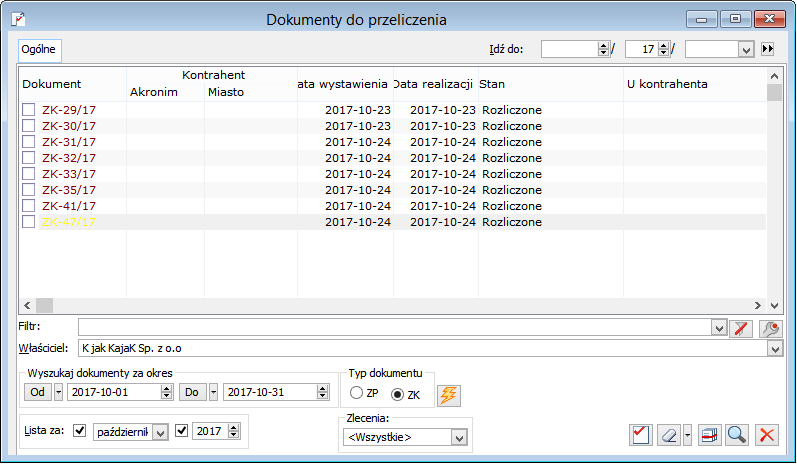
Task: Click the Idź do number spinner
Action: [603, 49]
